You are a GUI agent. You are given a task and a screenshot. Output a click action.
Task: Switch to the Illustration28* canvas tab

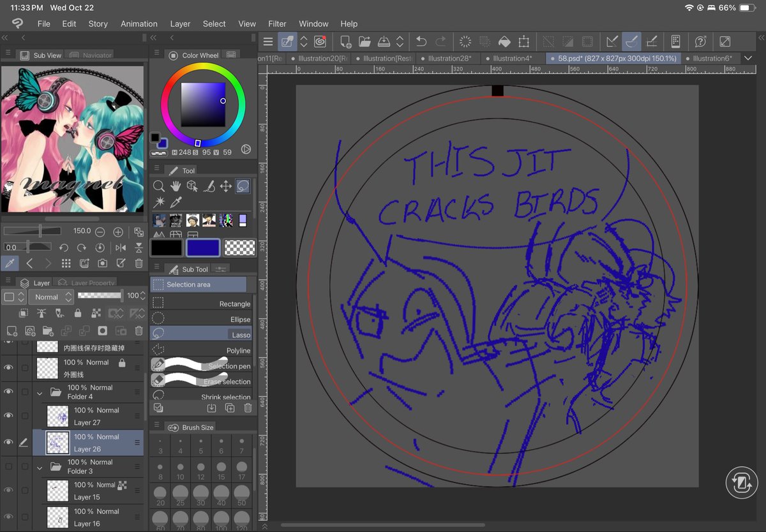click(x=449, y=58)
